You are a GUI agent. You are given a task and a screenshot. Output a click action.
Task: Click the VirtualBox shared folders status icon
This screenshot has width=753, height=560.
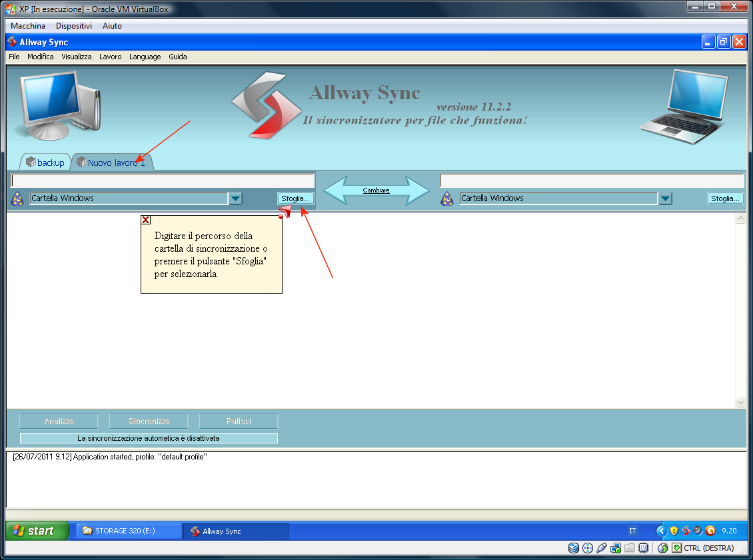pyautogui.click(x=629, y=548)
